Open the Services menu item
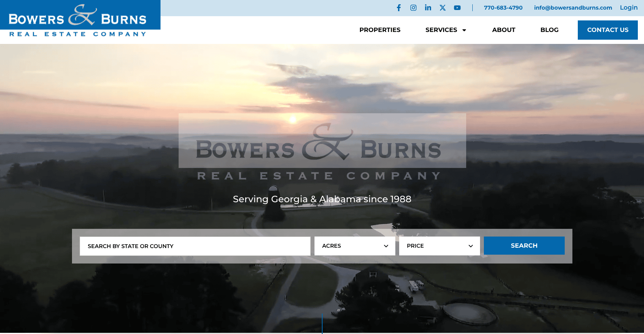This screenshot has height=334, width=644. click(441, 30)
